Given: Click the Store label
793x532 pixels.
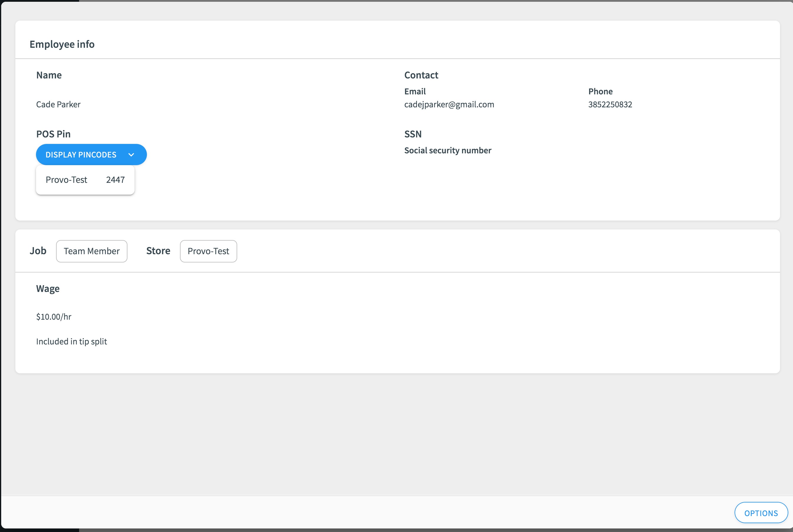Looking at the screenshot, I should coord(158,251).
